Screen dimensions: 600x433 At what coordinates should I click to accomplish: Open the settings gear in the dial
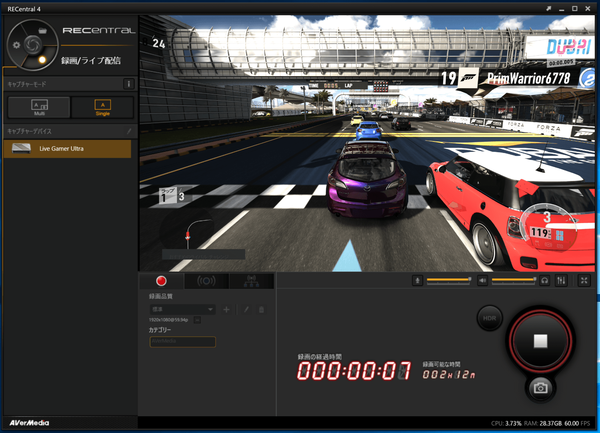tap(16, 45)
